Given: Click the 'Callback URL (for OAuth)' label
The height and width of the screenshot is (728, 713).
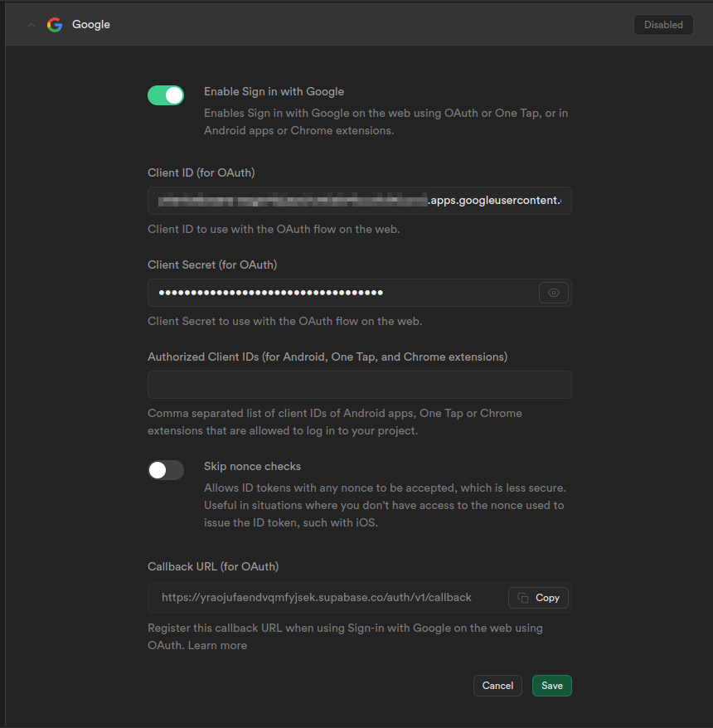Looking at the screenshot, I should (x=213, y=566).
